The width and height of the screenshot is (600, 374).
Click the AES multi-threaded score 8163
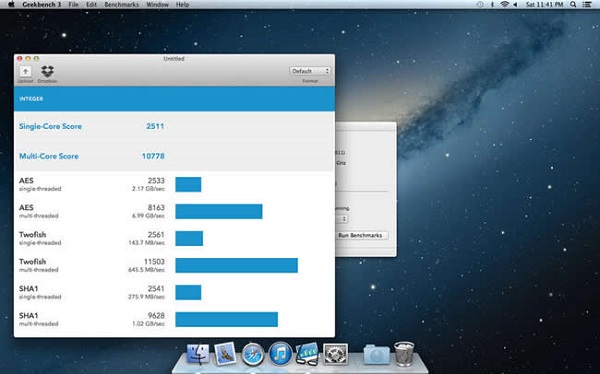pos(156,207)
